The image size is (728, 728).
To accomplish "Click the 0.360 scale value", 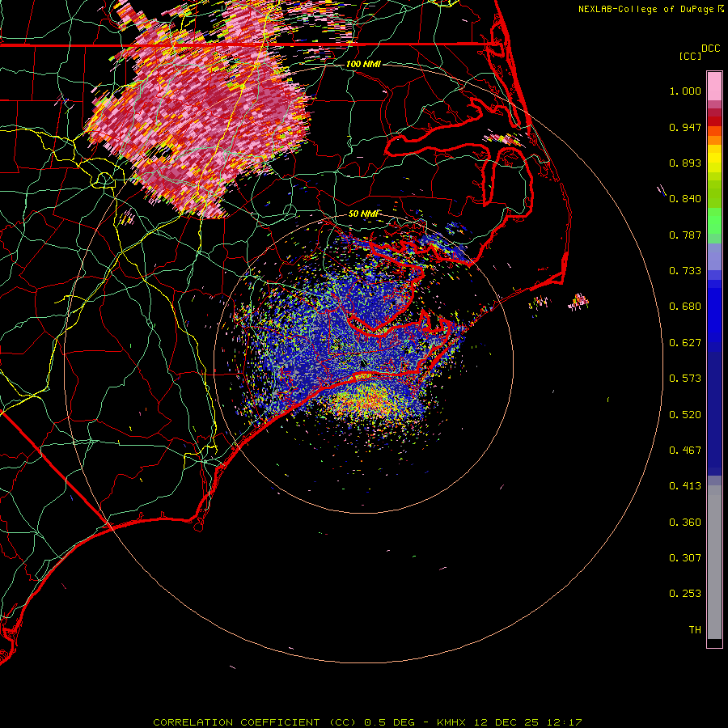I will coord(685,523).
